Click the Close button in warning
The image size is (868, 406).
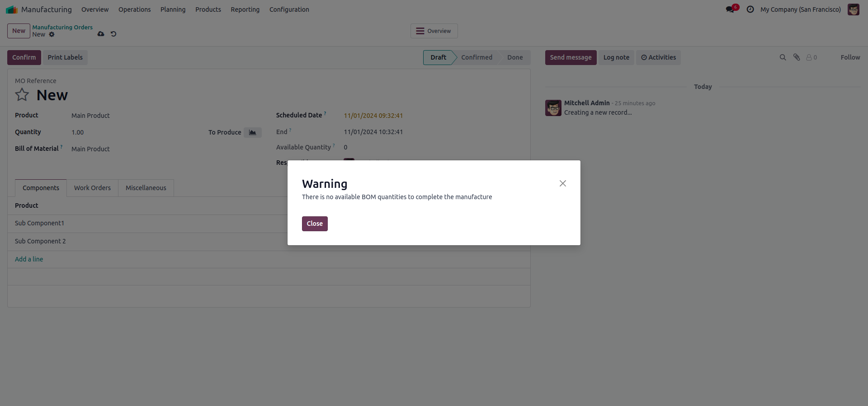click(x=315, y=224)
